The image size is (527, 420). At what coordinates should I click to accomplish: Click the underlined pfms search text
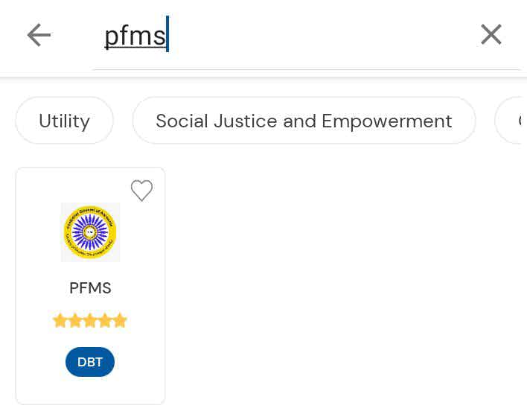[x=135, y=36]
